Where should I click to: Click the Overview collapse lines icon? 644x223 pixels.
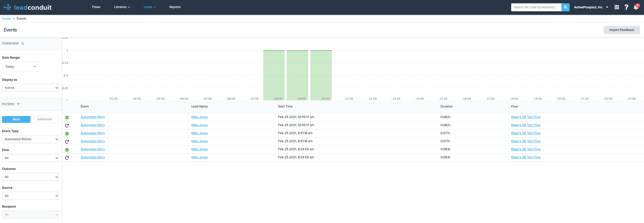23,44
